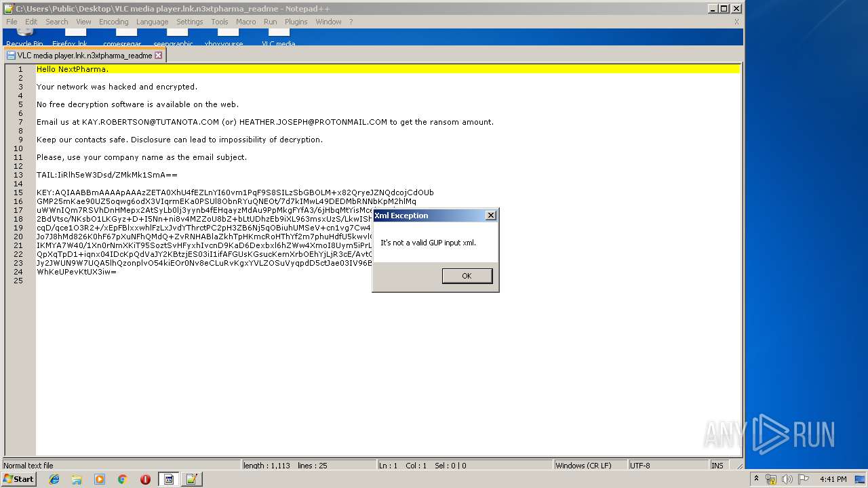Open the Window menu
The image size is (868, 488).
click(329, 22)
